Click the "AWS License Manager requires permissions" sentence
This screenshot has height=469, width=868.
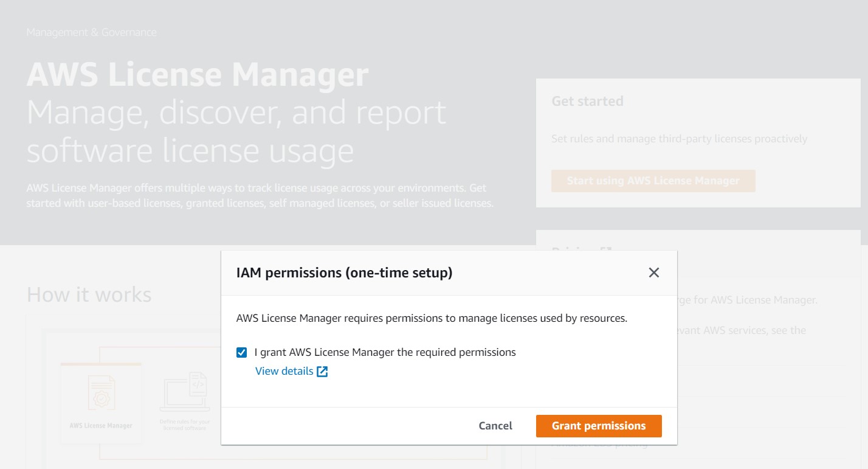pos(432,318)
